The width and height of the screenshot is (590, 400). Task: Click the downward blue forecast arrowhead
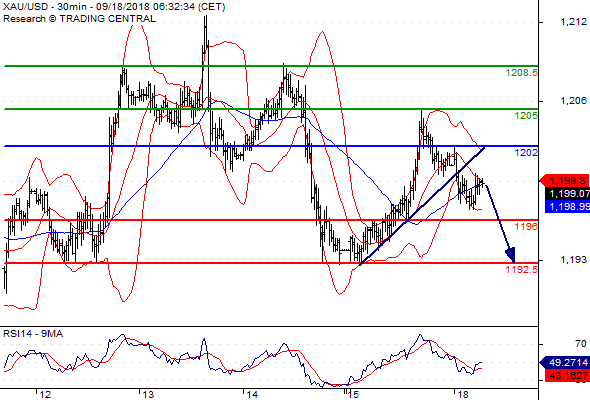pyautogui.click(x=511, y=255)
